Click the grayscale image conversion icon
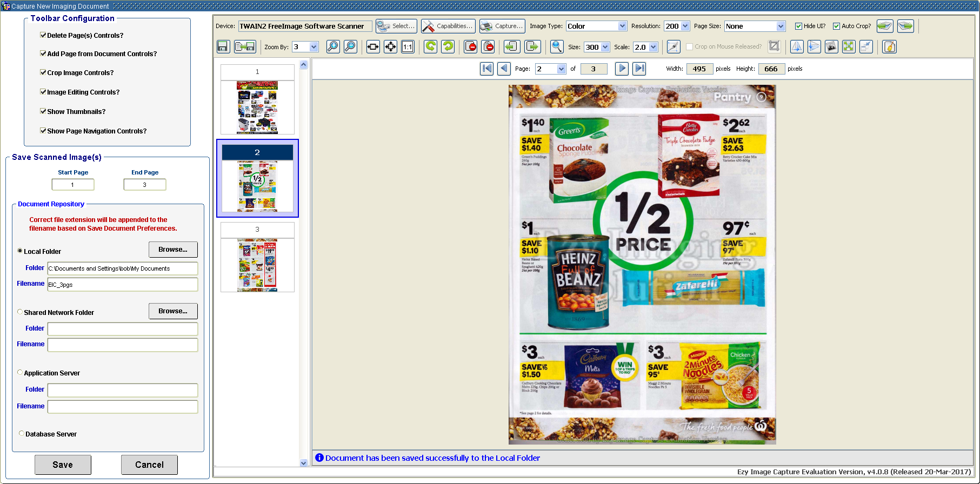980x484 pixels. tap(831, 47)
